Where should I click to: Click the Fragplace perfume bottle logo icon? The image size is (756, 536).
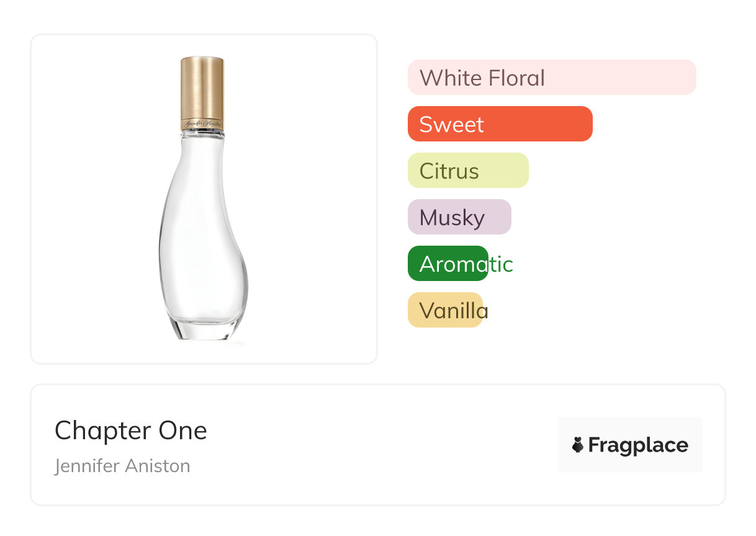[578, 445]
